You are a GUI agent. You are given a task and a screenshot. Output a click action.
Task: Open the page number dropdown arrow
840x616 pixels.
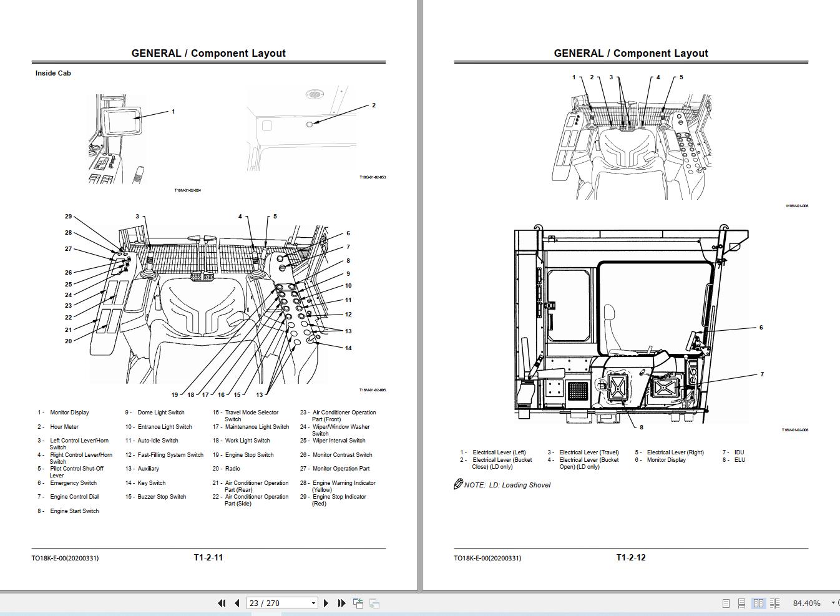coord(312,603)
